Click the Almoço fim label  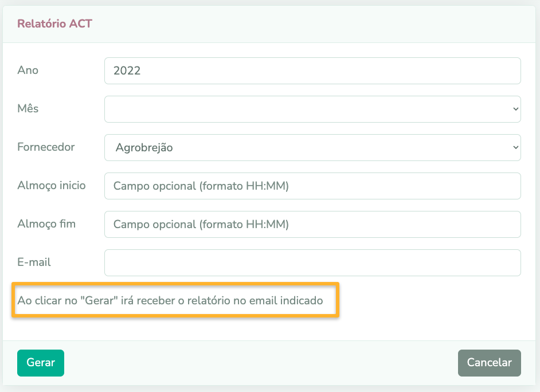point(46,224)
